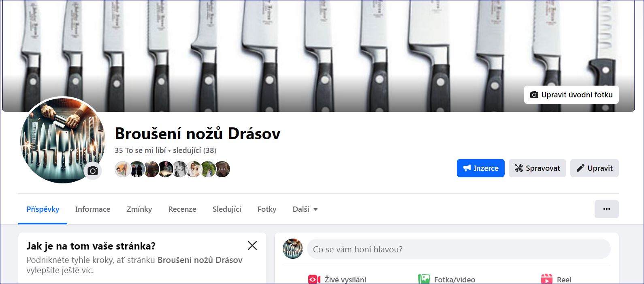Go to the Recenze tab
This screenshot has width=644, height=284.
tap(182, 209)
